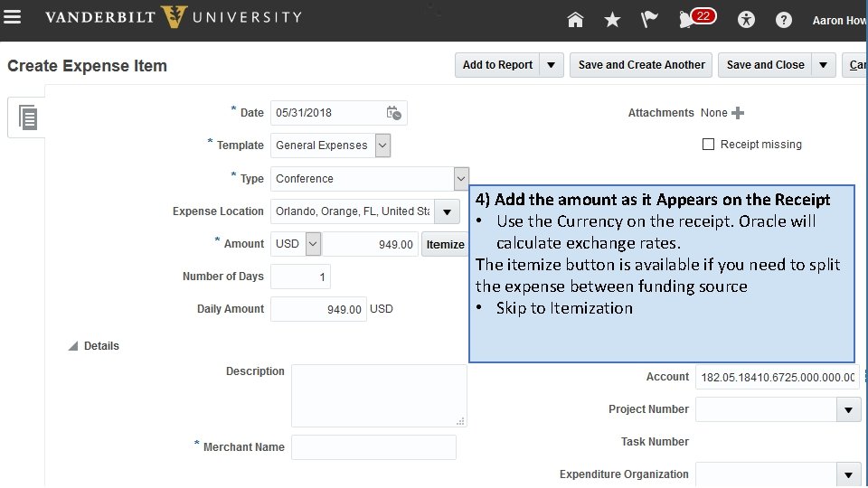
Task: Collapse the Details section
Action: (x=73, y=346)
